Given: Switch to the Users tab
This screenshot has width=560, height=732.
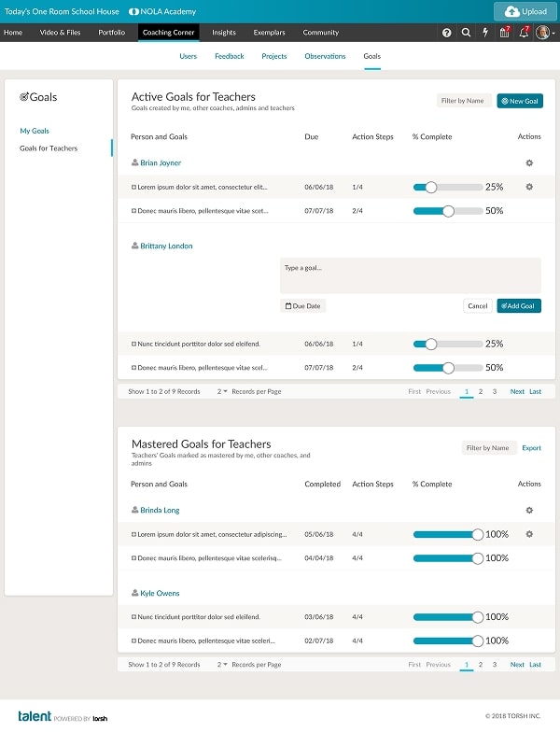Looking at the screenshot, I should pos(189,56).
